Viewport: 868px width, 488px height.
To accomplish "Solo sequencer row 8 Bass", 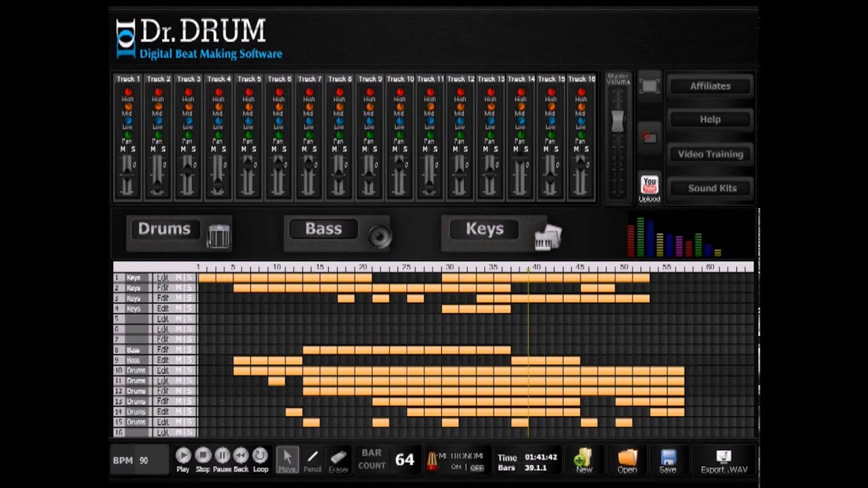I will (190, 350).
